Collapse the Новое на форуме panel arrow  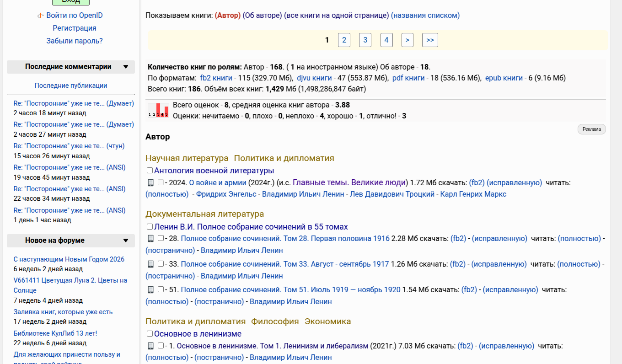coord(126,241)
